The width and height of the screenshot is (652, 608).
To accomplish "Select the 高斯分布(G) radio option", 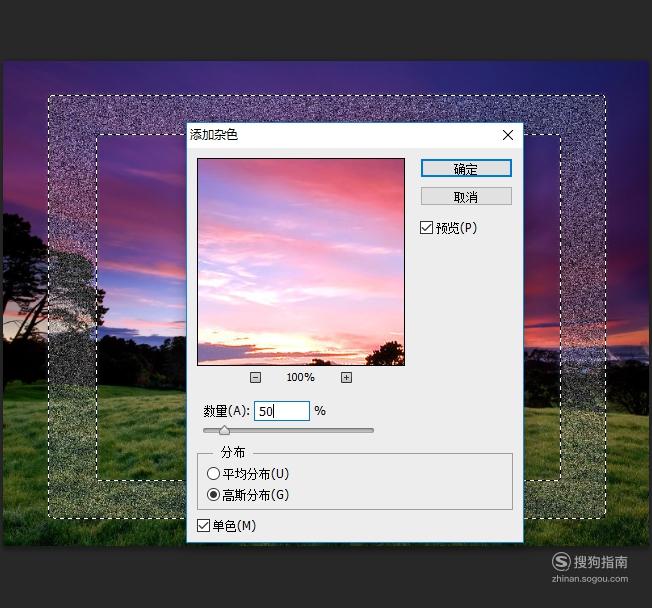I will coord(213,495).
